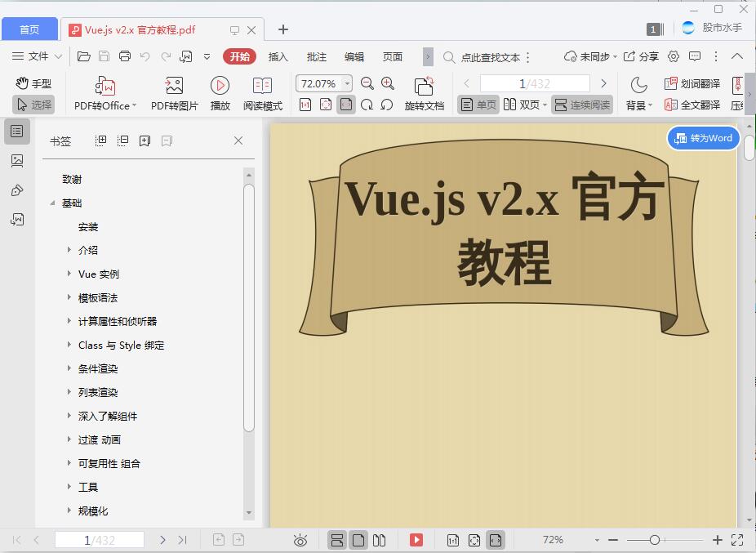Rotate the document with 旋转文档
Viewport: 756px width, 553px height.
[x=423, y=91]
